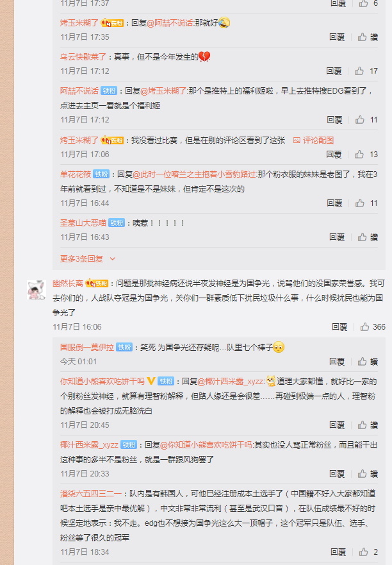The width and height of the screenshot is (392, 565).
Task: Like 潘柒六五四三二一's comment with 2 likes
Action: click(363, 552)
